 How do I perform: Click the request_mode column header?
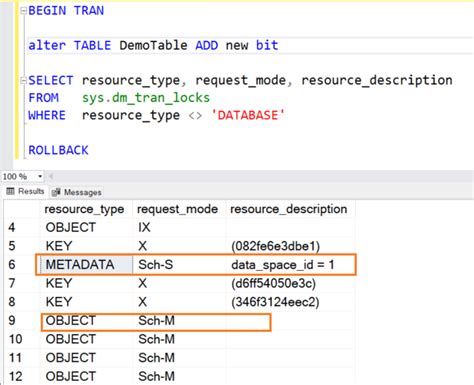click(x=178, y=209)
